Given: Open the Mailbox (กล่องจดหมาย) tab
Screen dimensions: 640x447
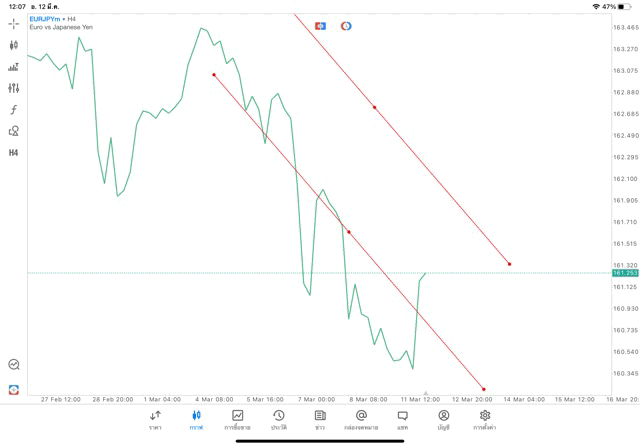Looking at the screenshot, I should [360, 419].
